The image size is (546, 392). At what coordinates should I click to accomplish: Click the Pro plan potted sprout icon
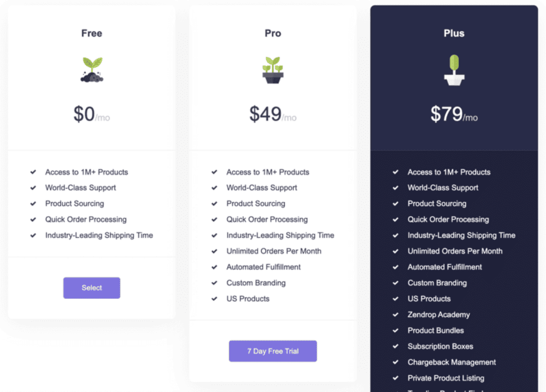coord(273,70)
